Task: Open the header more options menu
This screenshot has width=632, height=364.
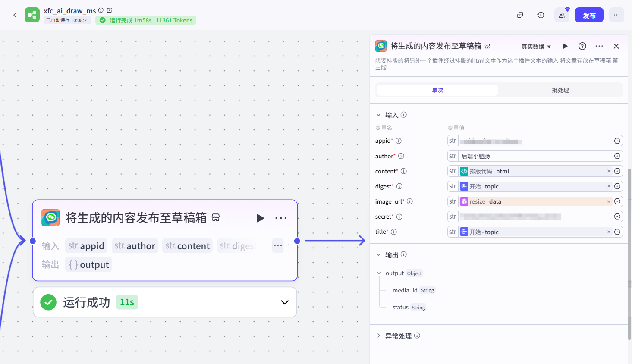Action: pos(616,15)
